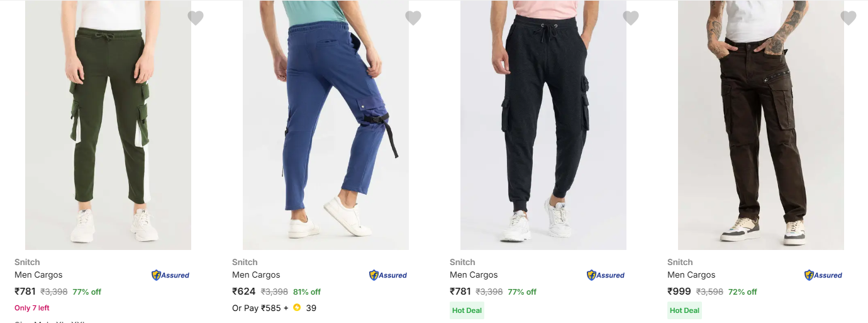The height and width of the screenshot is (323, 868).
Task: Click the gold coin icon beside 39
Action: point(297,308)
